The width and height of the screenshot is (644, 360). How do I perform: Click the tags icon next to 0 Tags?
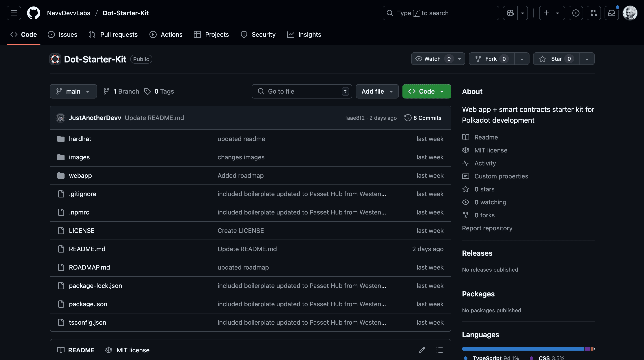point(147,91)
